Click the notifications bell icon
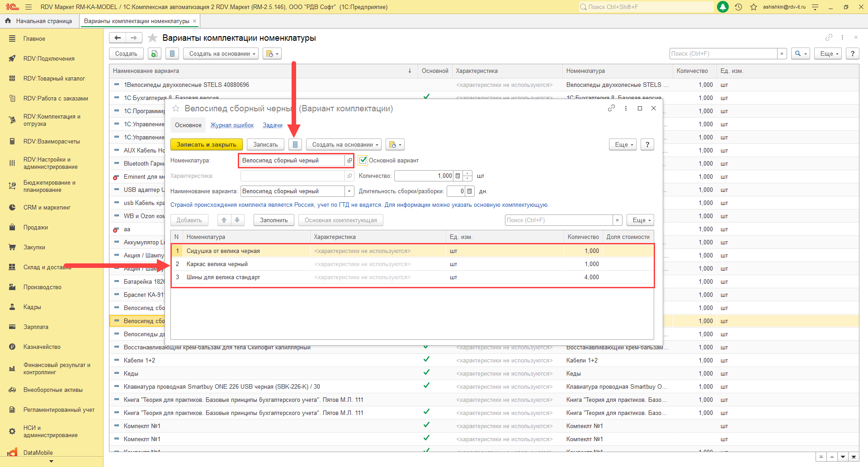Screen dimensions: 868x467 point(723,7)
